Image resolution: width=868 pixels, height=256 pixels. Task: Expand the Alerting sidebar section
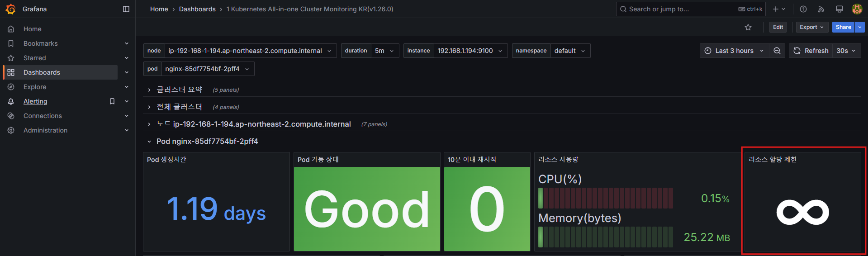click(127, 101)
